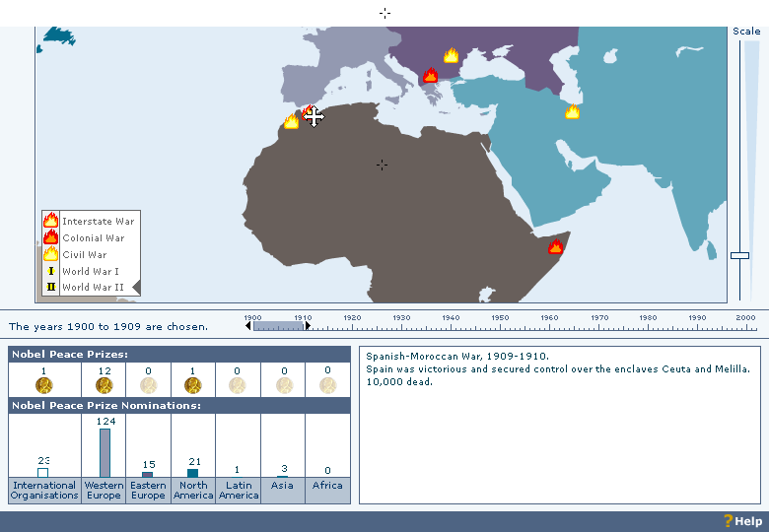Collapse the war legend with the triangle
The image size is (769, 532).
click(137, 288)
